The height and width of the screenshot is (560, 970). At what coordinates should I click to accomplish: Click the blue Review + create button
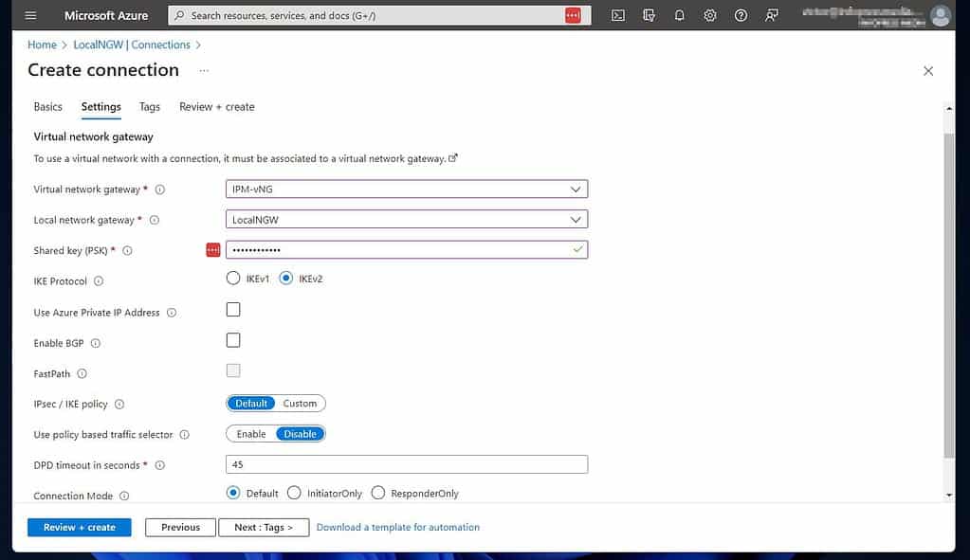coord(80,527)
